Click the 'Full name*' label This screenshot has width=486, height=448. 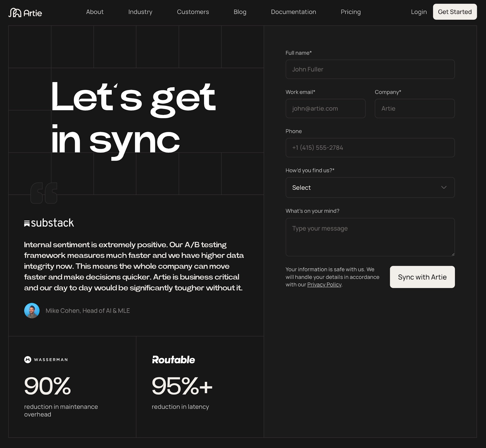click(299, 53)
